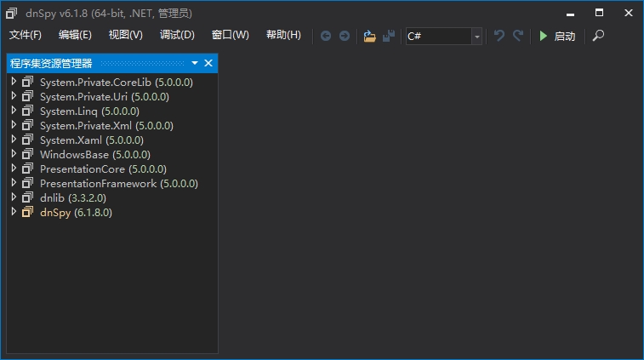Click the open file folder icon

pyautogui.click(x=370, y=36)
